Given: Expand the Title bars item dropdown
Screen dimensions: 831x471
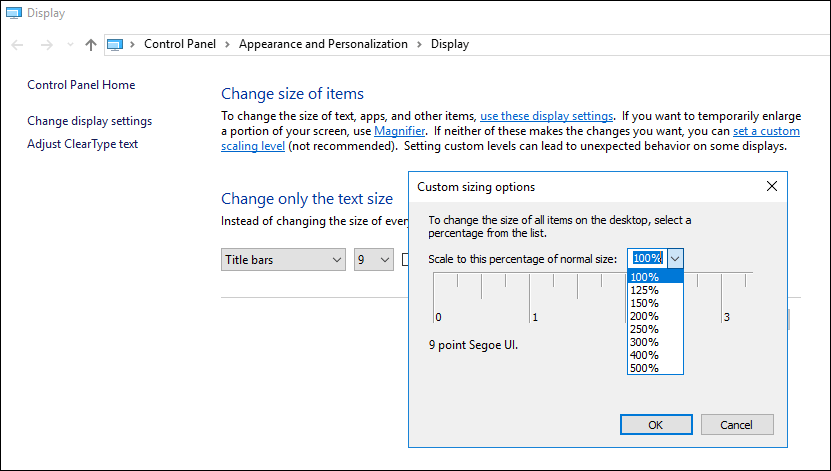Looking at the screenshot, I should pos(283,260).
